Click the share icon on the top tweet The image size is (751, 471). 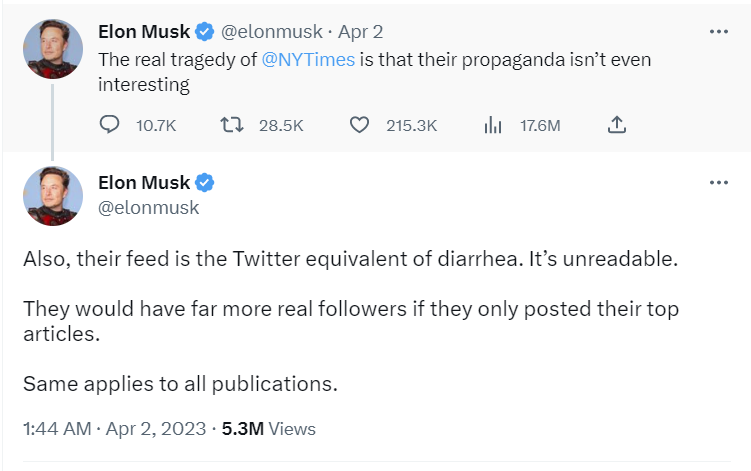pos(617,125)
